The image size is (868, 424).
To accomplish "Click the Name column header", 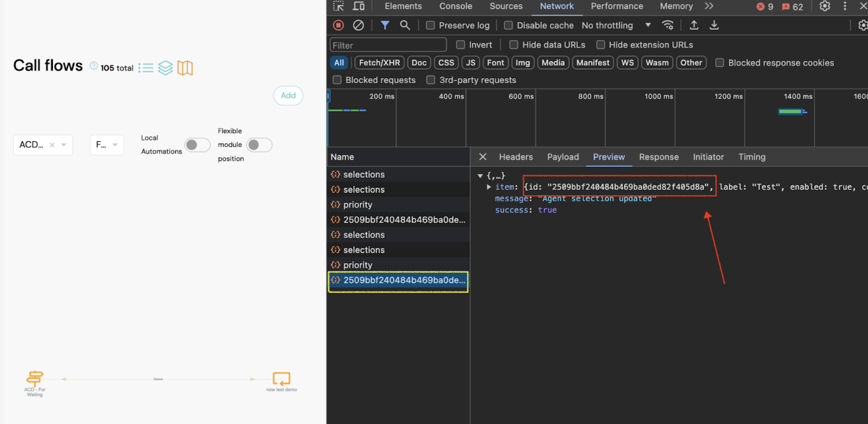I will pos(399,157).
